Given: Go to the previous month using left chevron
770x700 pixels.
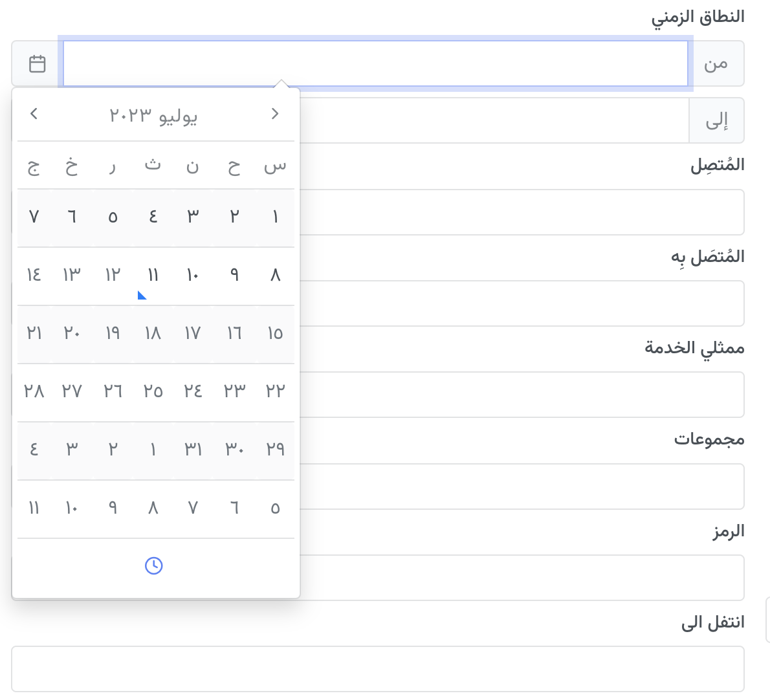Looking at the screenshot, I should pyautogui.click(x=34, y=114).
